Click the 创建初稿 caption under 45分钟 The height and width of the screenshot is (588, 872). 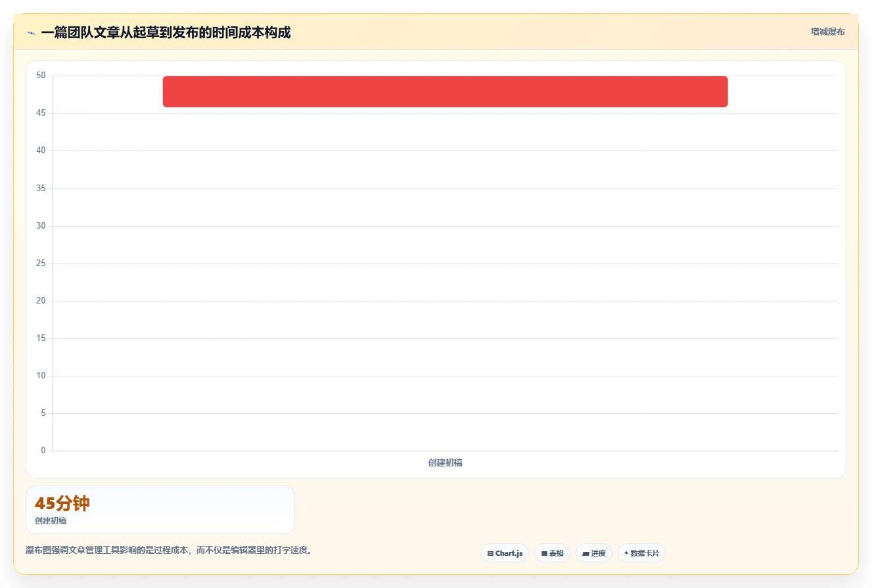coord(51,521)
